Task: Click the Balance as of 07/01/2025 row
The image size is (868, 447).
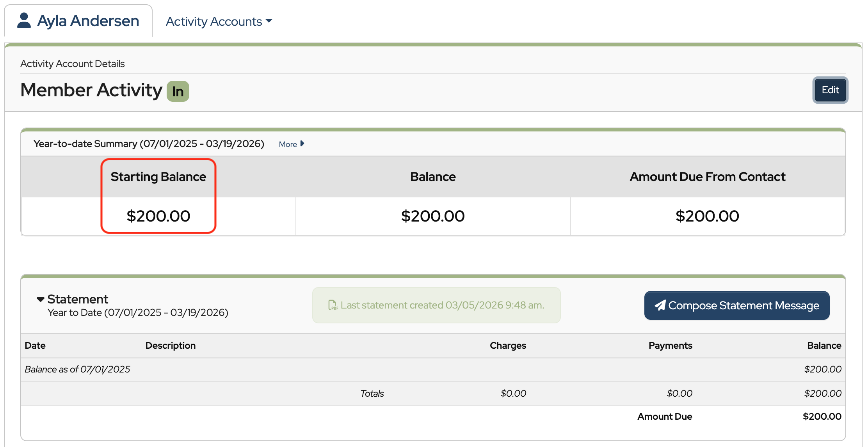Action: (77, 369)
